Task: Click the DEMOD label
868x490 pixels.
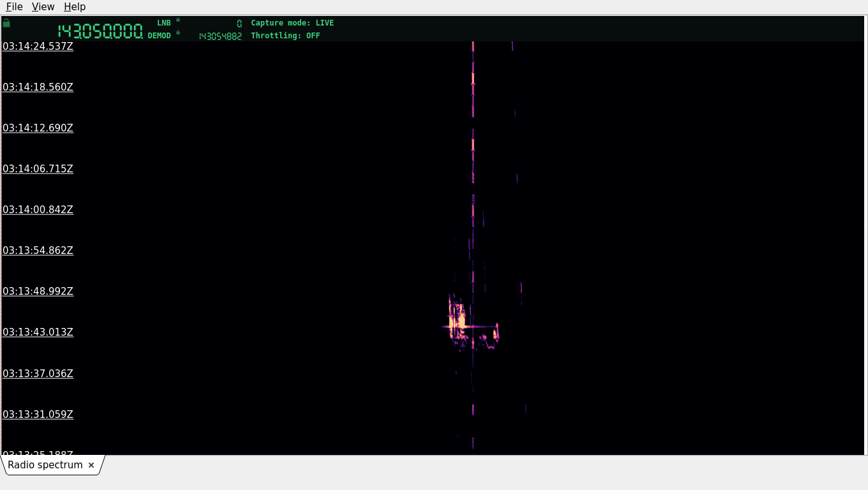Action: [160, 36]
